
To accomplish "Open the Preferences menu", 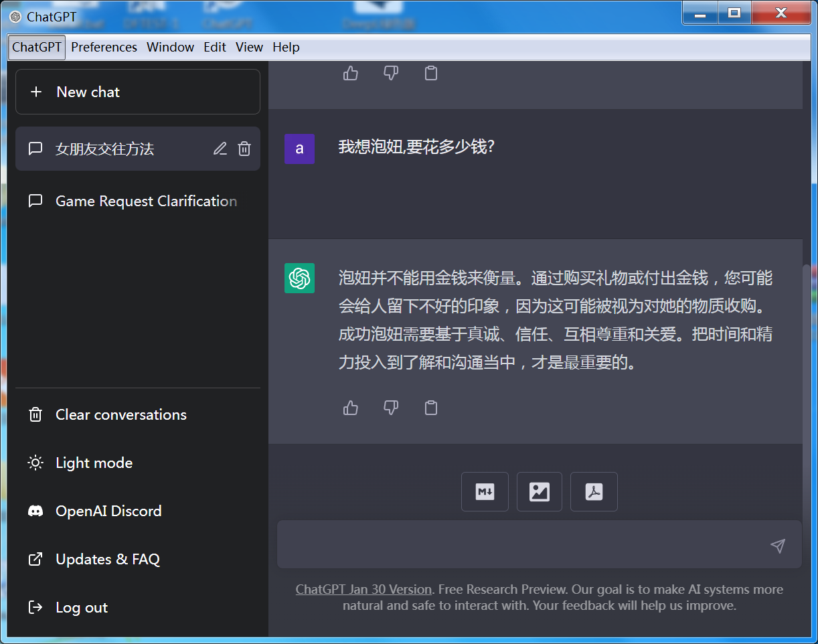I will (x=104, y=47).
